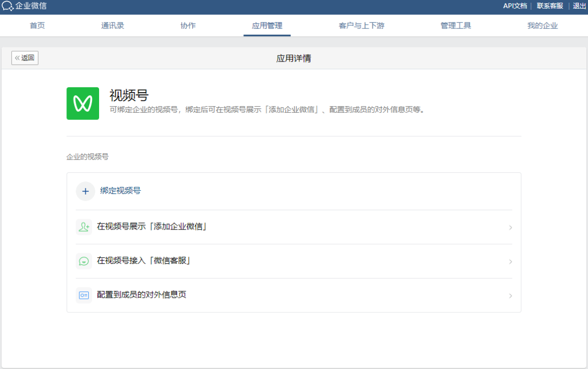Image resolution: width=588 pixels, height=369 pixels.
Task: Open the 配置到成员的对外信息页 settings via chevron
Action: tap(510, 295)
